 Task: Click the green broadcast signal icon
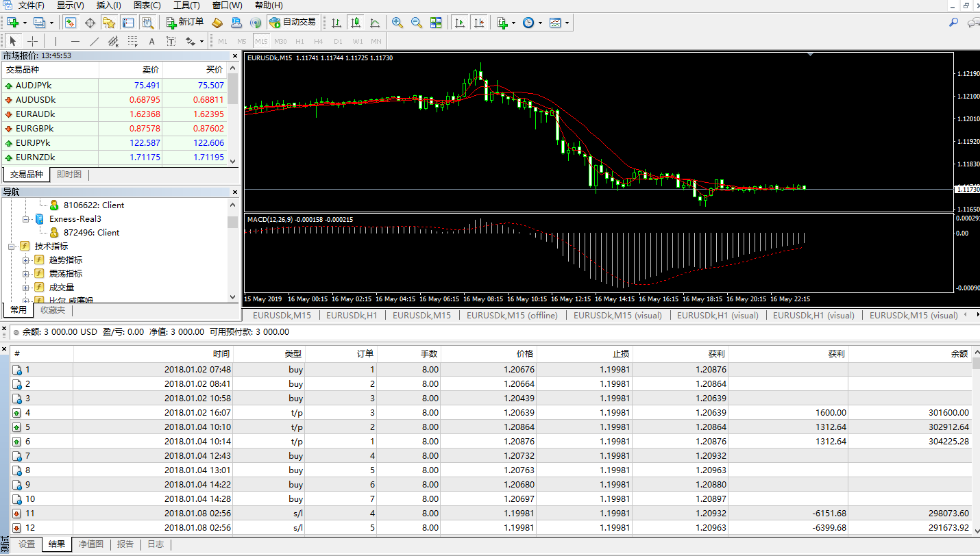pos(256,23)
